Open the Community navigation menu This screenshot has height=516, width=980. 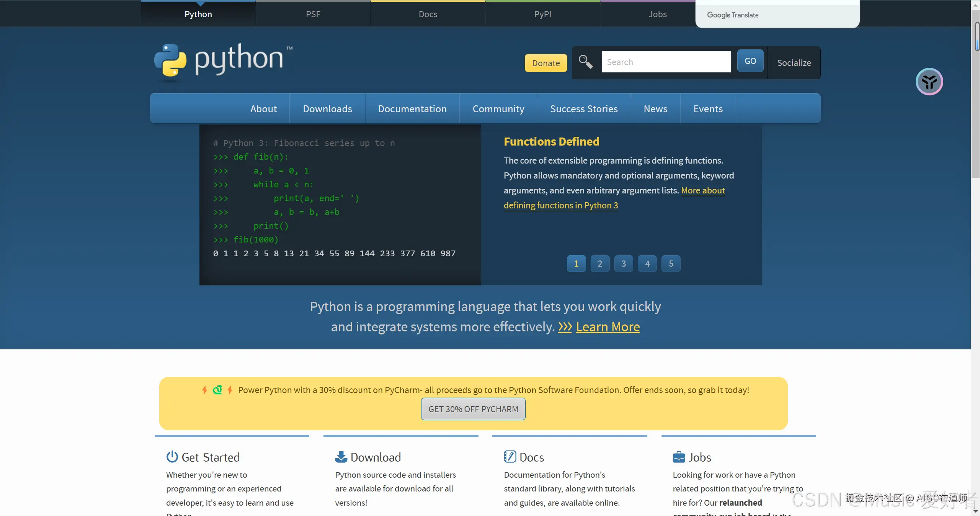coord(498,109)
